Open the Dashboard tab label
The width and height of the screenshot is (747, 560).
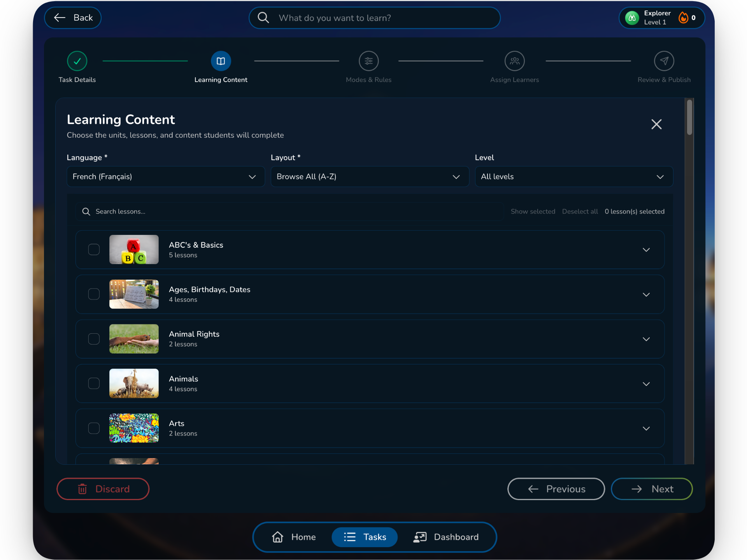coord(456,537)
